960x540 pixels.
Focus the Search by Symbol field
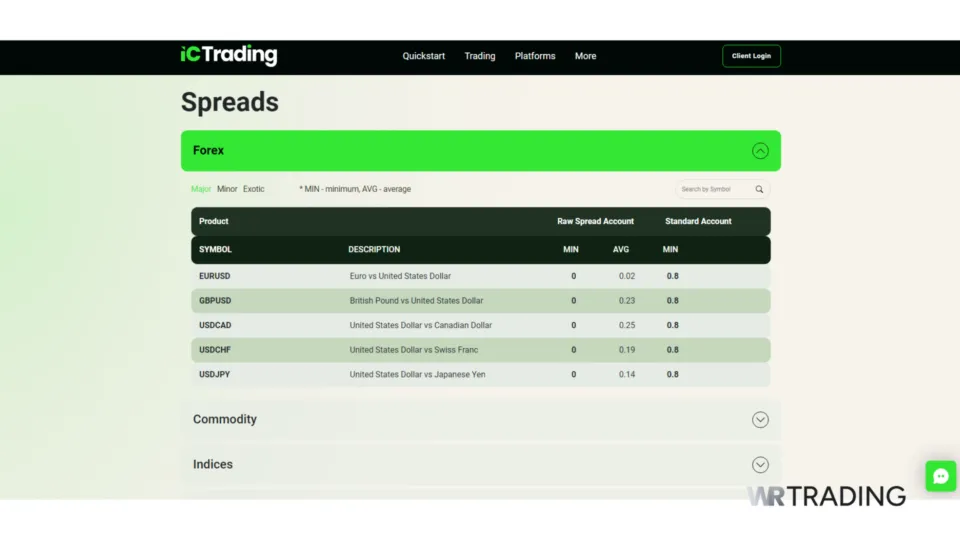[712, 189]
